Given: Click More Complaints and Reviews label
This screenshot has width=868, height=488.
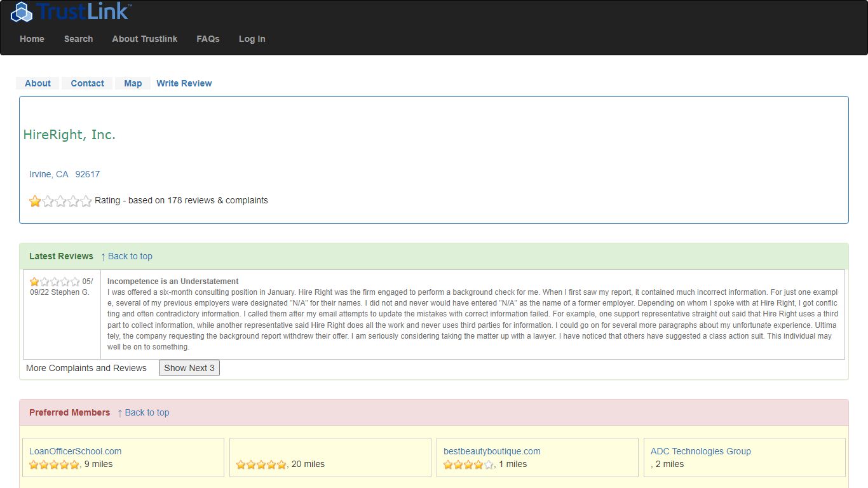Looking at the screenshot, I should coord(86,368).
